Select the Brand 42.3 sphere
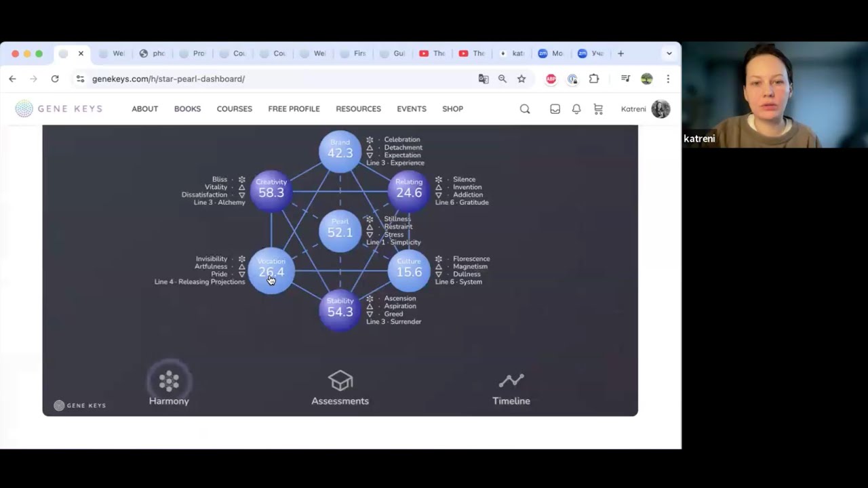 (340, 150)
